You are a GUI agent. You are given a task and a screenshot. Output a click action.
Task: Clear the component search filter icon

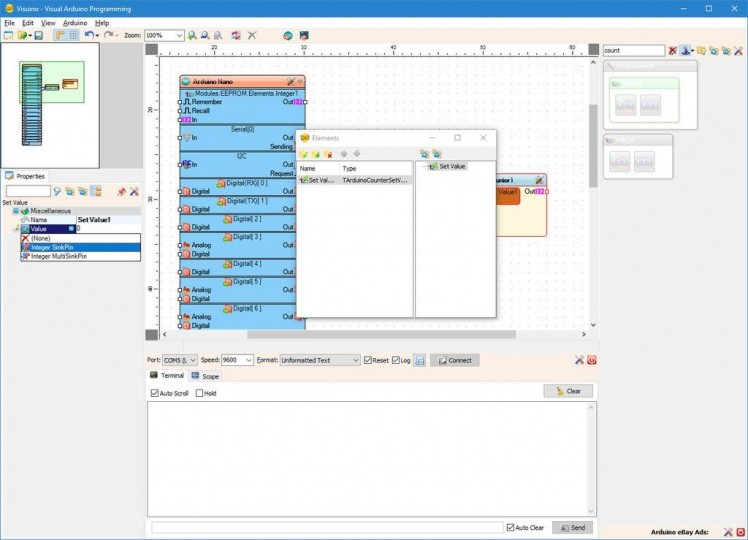(672, 50)
